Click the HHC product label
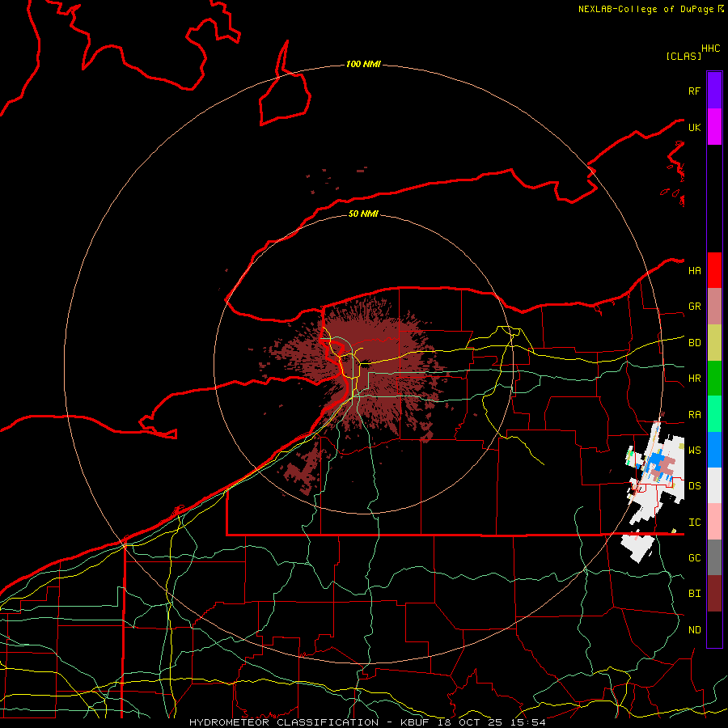 [710, 49]
